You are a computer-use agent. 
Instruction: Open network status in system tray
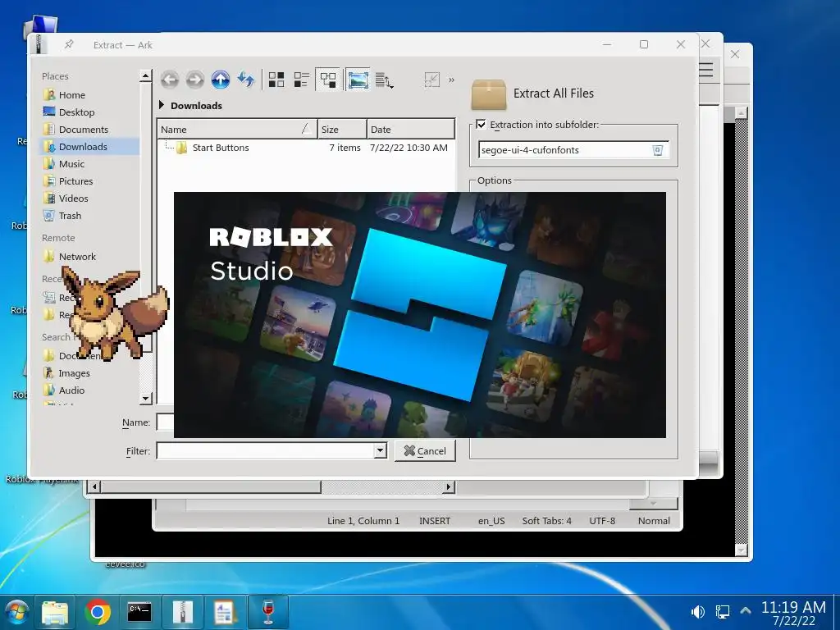tap(722, 611)
